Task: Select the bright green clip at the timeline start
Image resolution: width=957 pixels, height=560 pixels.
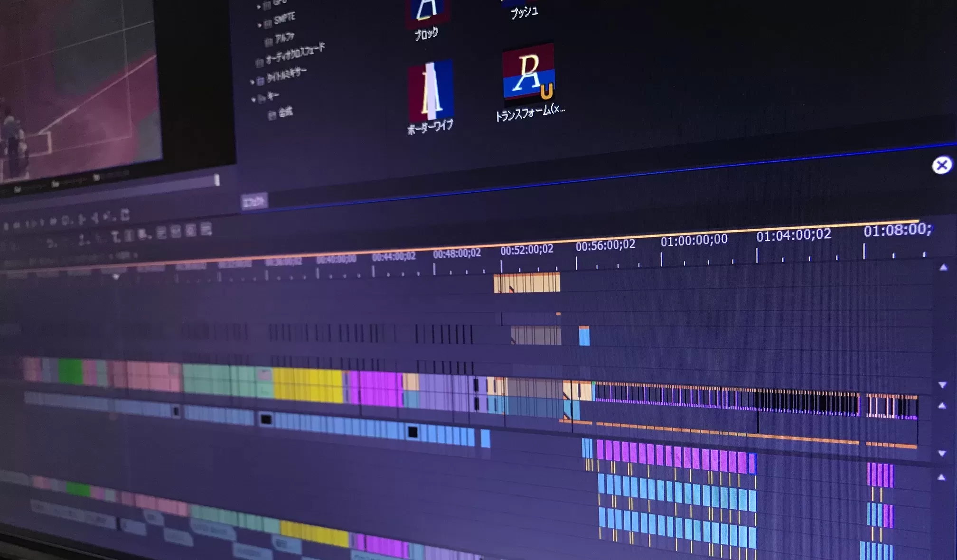Action: 70,371
